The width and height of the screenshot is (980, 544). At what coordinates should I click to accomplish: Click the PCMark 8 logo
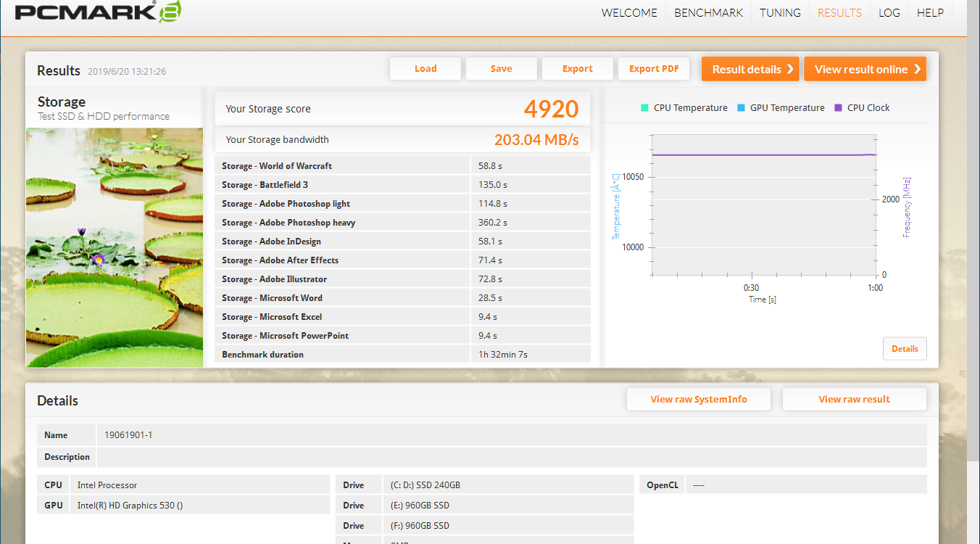point(98,12)
